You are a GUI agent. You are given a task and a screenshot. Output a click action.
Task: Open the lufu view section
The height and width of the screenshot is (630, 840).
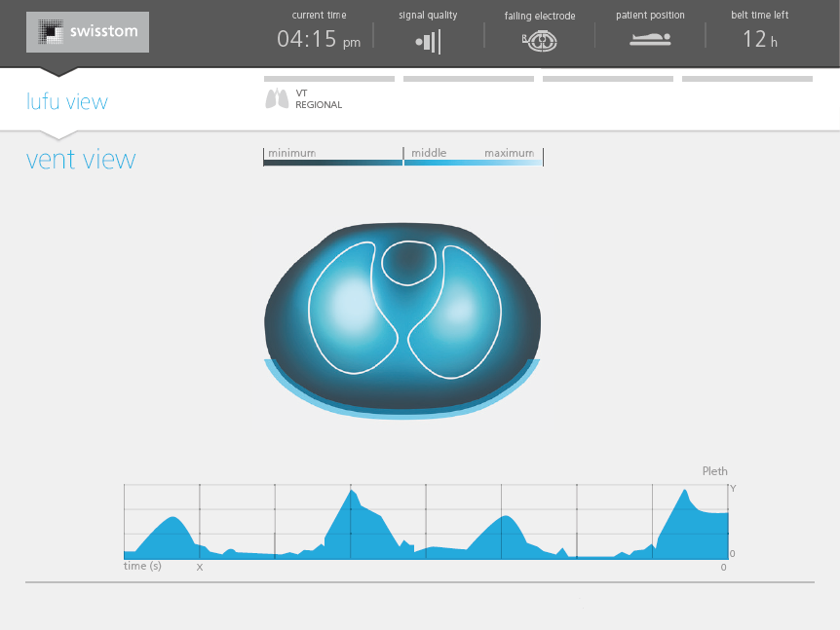67,102
